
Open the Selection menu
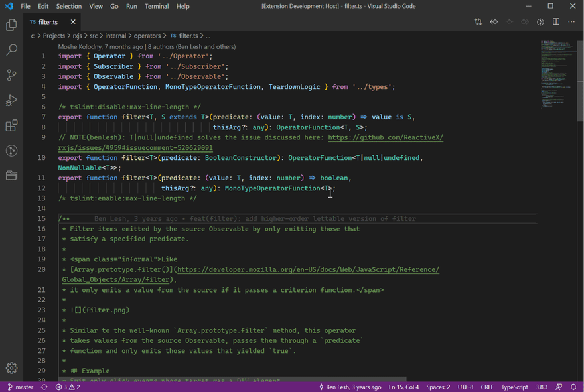(x=69, y=6)
